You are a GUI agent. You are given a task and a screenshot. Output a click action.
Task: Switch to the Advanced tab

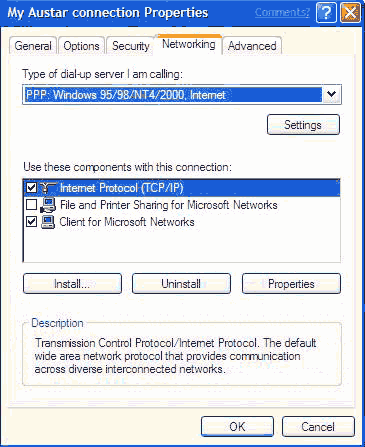point(252,46)
